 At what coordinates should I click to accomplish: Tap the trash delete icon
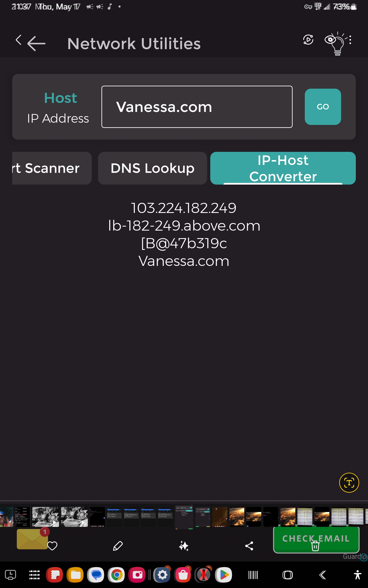click(315, 546)
